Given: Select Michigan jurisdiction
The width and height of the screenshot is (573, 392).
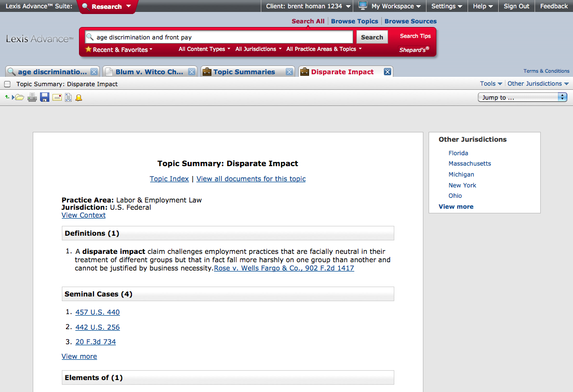Looking at the screenshot, I should [461, 174].
